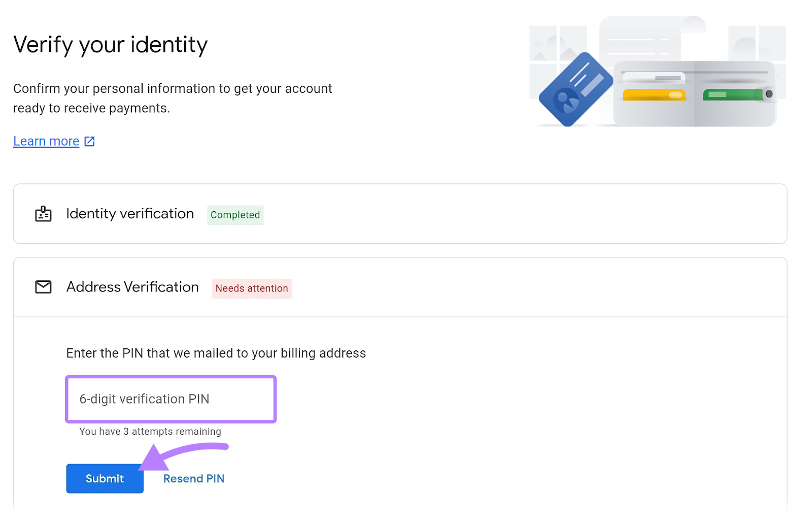This screenshot has width=812, height=519.
Task: Click the envelope icon beside Address Verification
Action: coord(44,287)
